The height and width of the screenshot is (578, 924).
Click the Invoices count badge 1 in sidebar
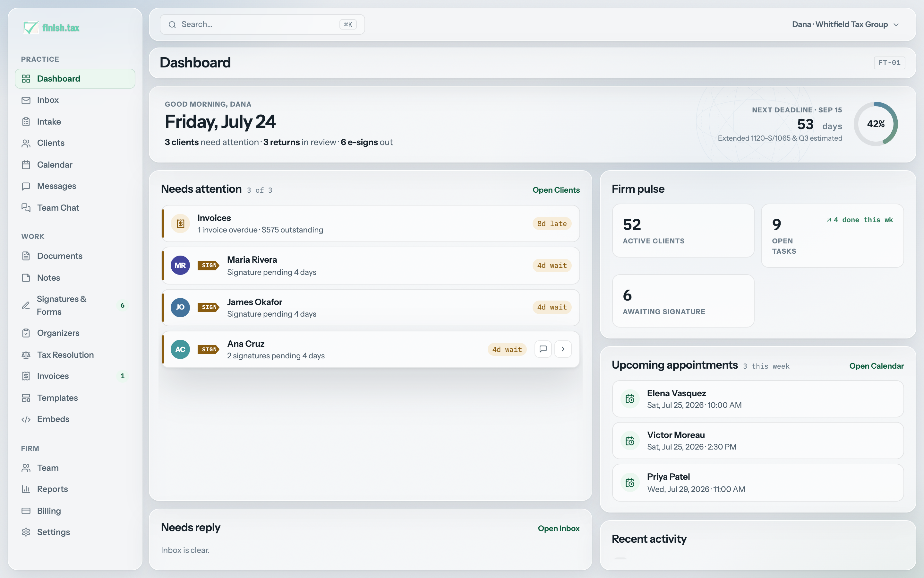pyautogui.click(x=122, y=376)
